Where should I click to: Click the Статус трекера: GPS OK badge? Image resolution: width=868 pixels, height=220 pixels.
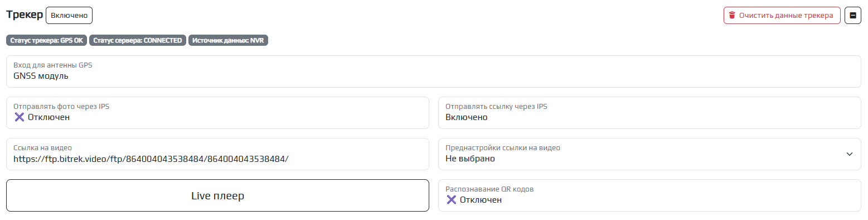click(x=47, y=41)
